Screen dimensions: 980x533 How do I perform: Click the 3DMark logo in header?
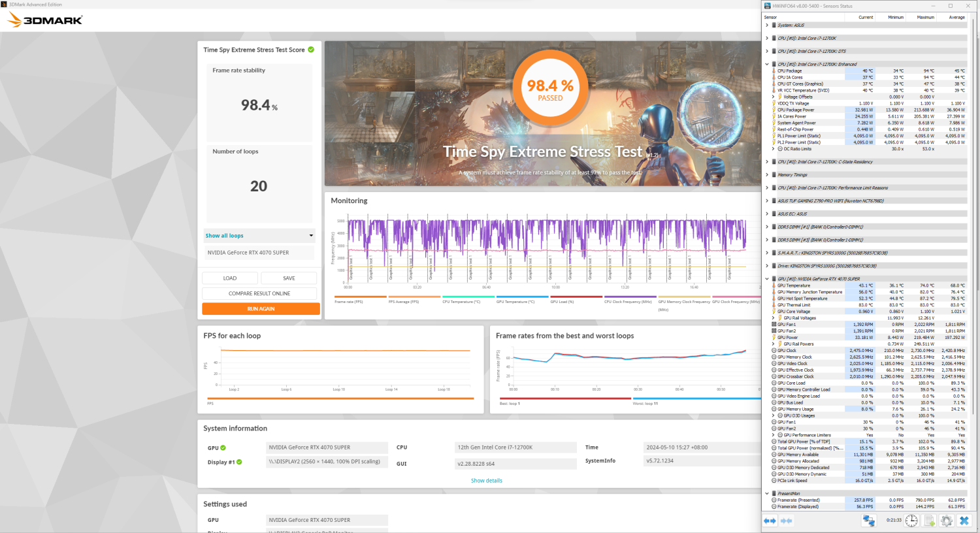(x=44, y=20)
